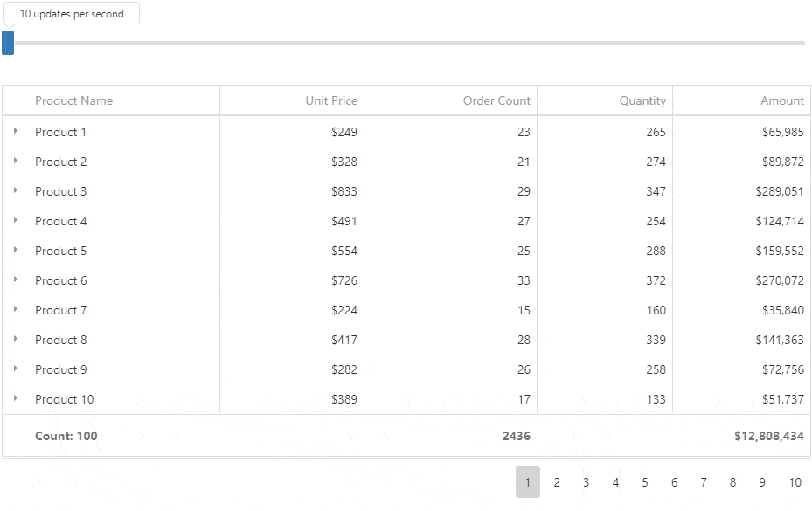The width and height of the screenshot is (812, 511).
Task: Expand the Product 5 row
Action: click(x=16, y=250)
